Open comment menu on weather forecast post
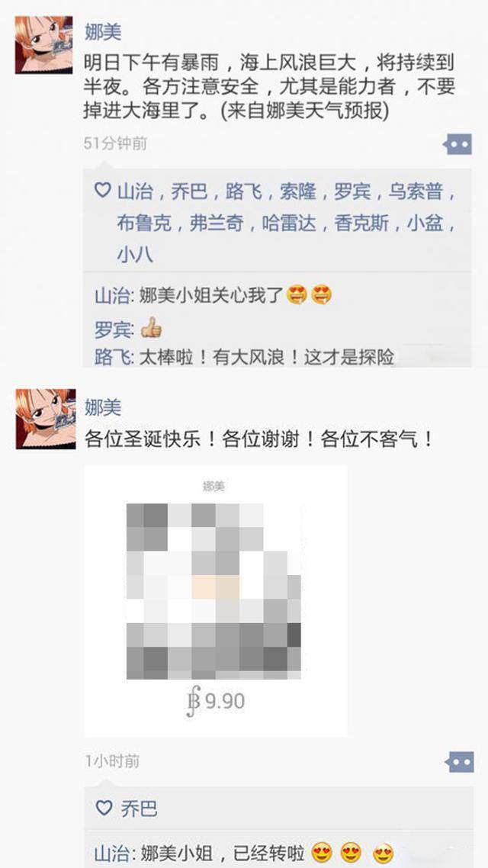Viewport: 488px width, 868px height. click(457, 144)
